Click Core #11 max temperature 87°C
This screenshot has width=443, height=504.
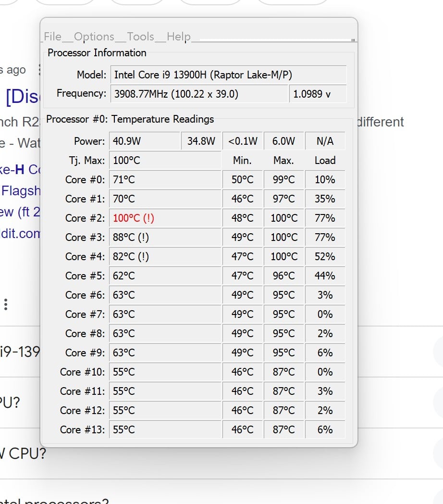coord(283,391)
